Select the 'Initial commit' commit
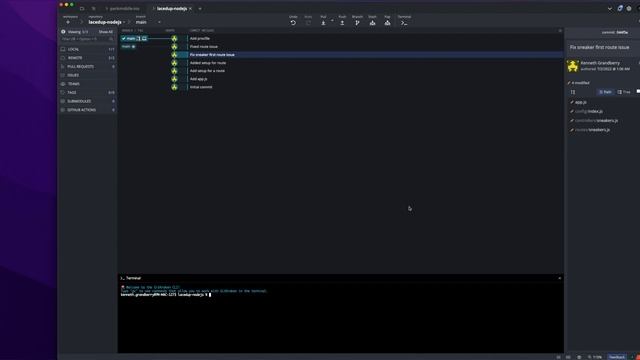 (x=201, y=87)
